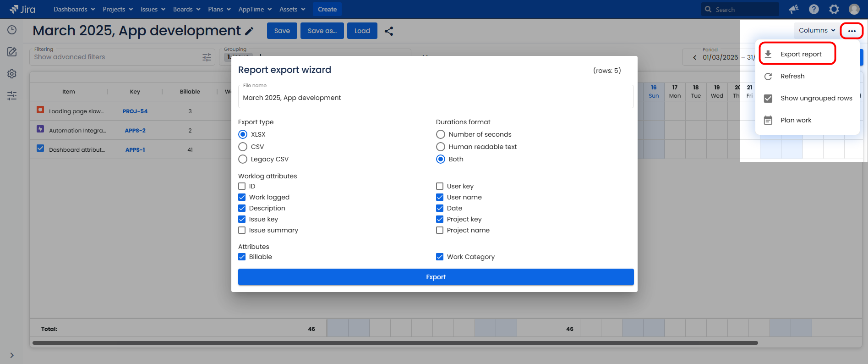Open the three-dots more options menu
Image resolution: width=868 pixels, height=364 pixels.
[852, 31]
